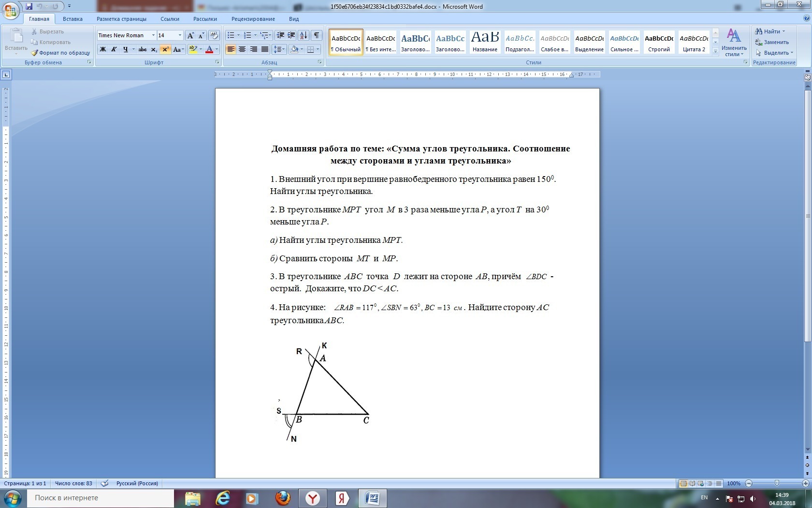Open the font family dropdown
This screenshot has height=508, width=812.
153,35
